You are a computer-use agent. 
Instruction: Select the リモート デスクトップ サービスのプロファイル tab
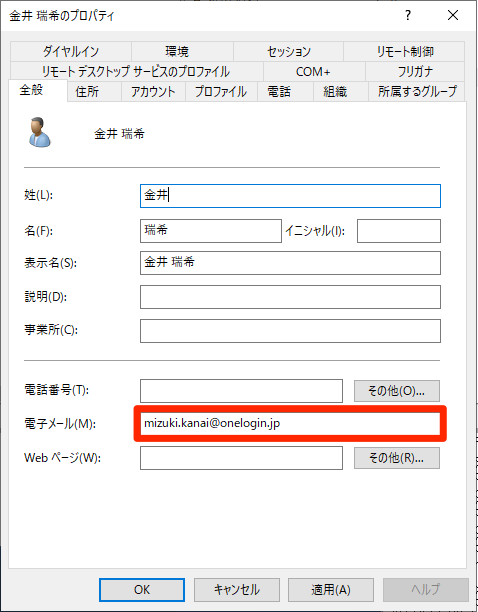click(x=137, y=71)
